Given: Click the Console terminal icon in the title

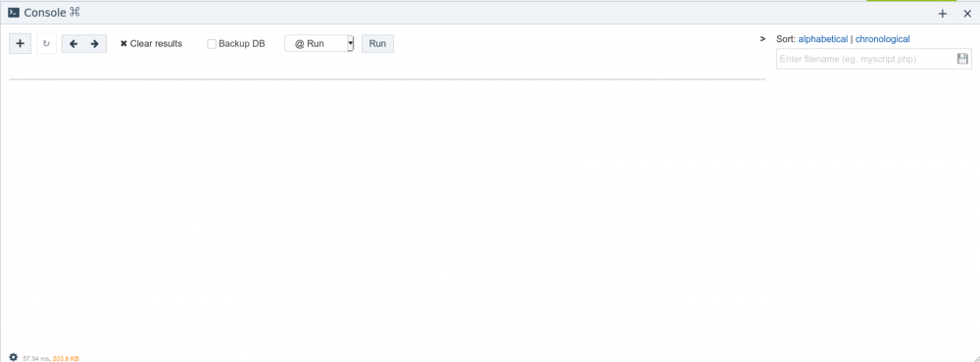Looking at the screenshot, I should pyautogui.click(x=13, y=13).
